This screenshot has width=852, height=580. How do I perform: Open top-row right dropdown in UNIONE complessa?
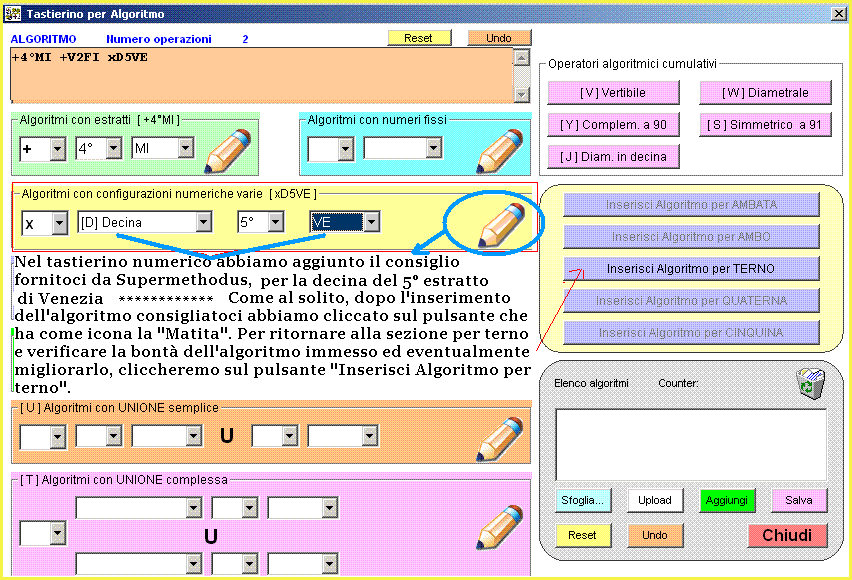(329, 508)
